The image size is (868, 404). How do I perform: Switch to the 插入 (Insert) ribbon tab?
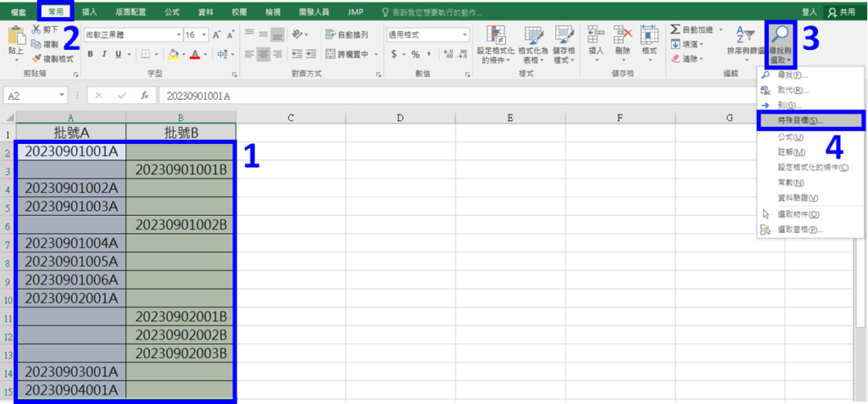89,12
